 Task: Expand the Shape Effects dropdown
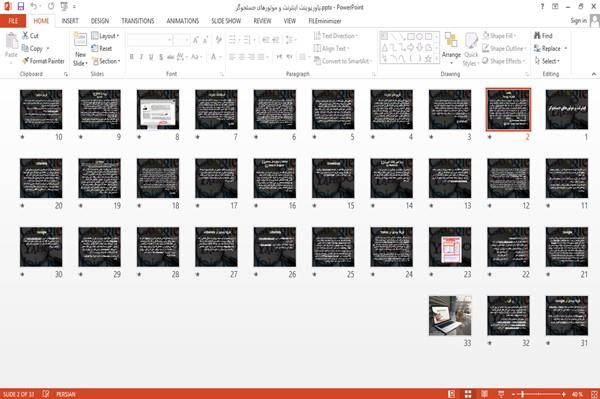coord(503,61)
